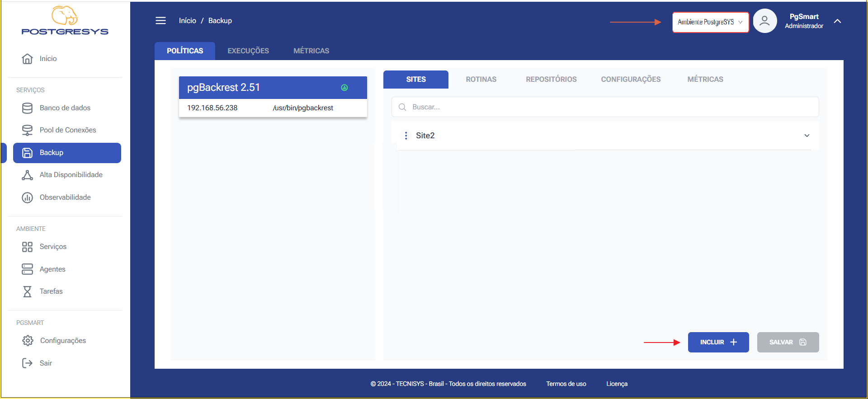Click the Site2 row label
This screenshot has width=868, height=399.
point(425,136)
